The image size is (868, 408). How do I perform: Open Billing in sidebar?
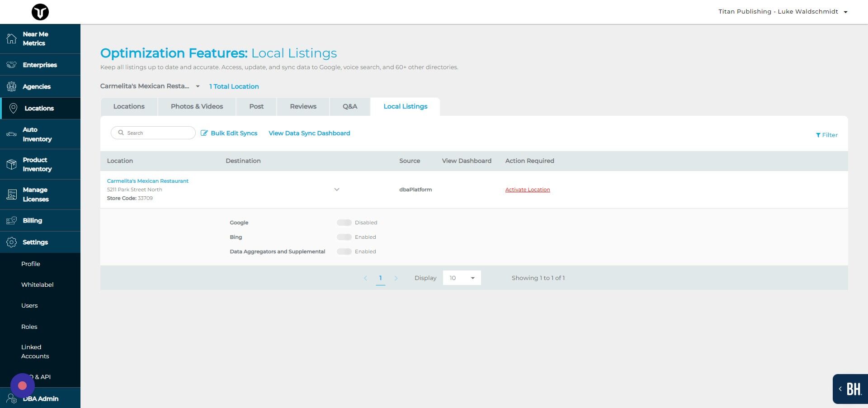point(40,220)
